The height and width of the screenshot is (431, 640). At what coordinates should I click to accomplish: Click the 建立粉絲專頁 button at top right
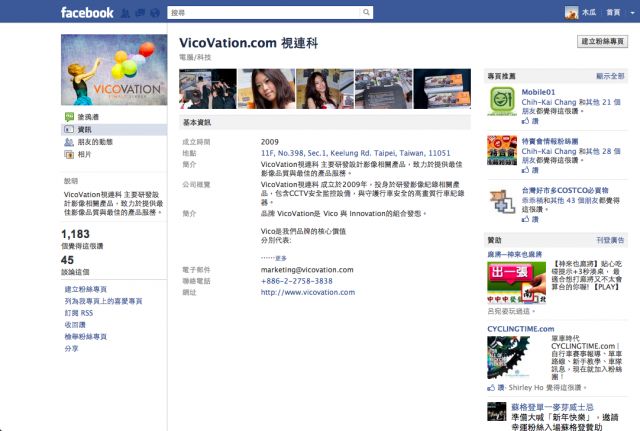pyautogui.click(x=602, y=41)
